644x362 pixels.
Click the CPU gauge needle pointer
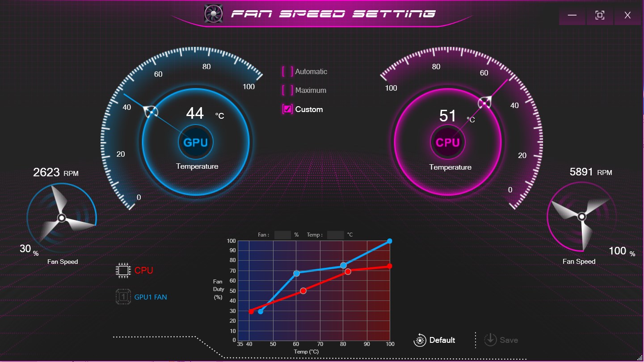[484, 103]
